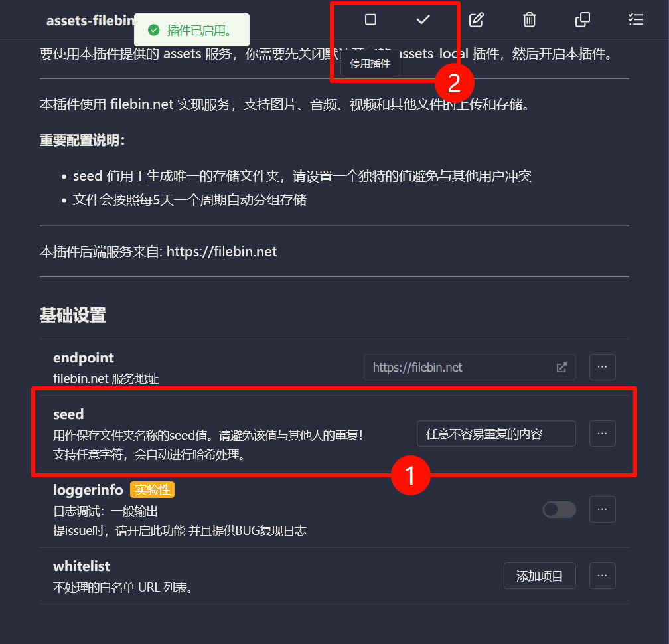
Task: Click the endpoint URL input field
Action: (469, 367)
